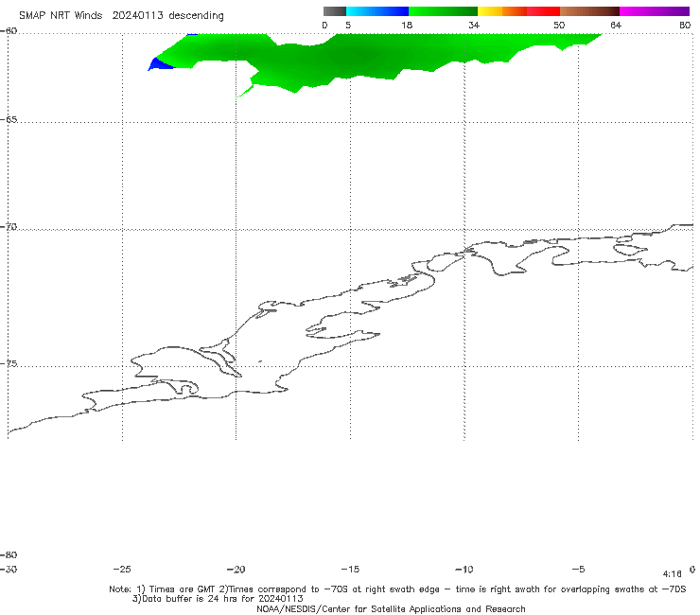Viewport: 700px width, 615px height.
Task: Click the title text 'SMAP NRT Winds'
Action: (x=61, y=16)
